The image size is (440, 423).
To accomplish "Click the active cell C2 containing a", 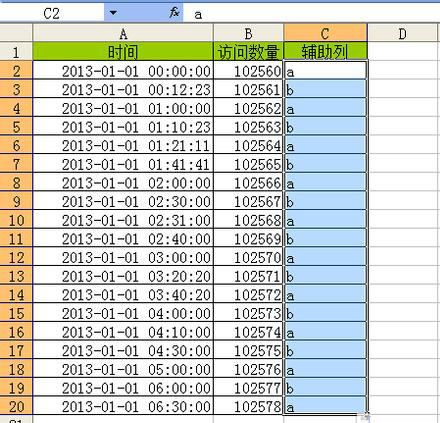I will 325,70.
